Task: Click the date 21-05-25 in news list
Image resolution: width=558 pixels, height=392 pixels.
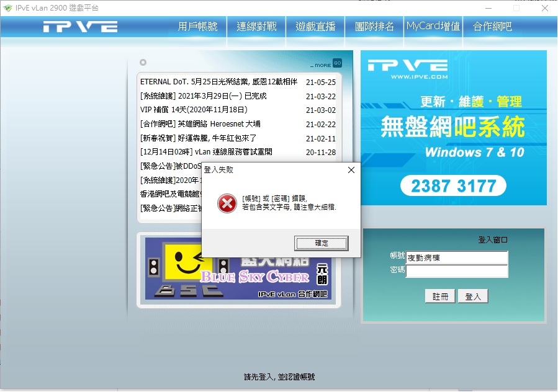Action: [321, 82]
